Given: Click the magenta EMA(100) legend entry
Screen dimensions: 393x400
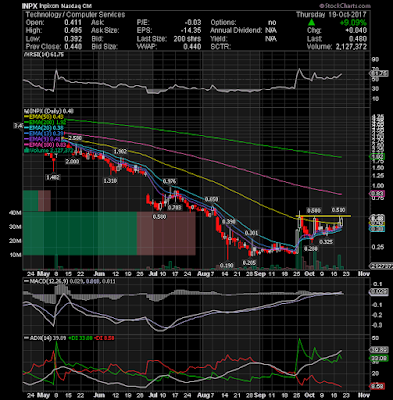Looking at the screenshot, I should (x=45, y=145).
